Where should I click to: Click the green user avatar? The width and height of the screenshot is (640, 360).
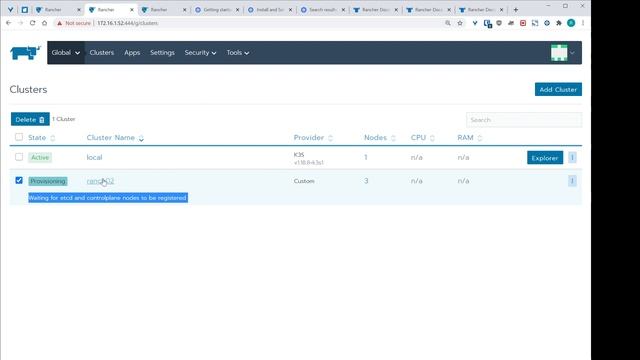pyautogui.click(x=559, y=53)
